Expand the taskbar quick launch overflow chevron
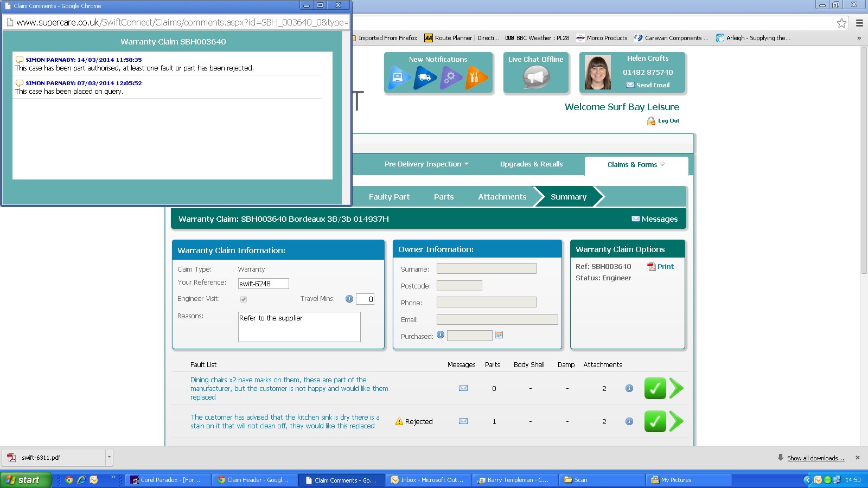 click(113, 477)
